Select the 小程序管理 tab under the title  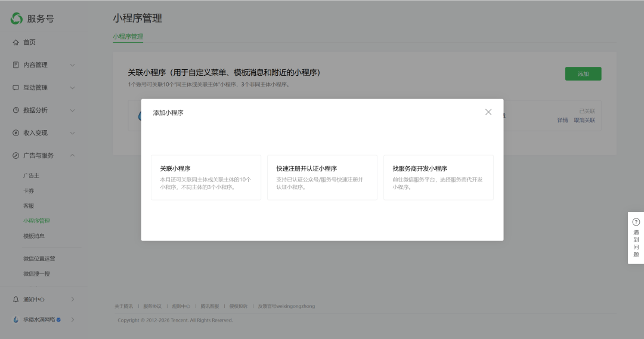(128, 36)
